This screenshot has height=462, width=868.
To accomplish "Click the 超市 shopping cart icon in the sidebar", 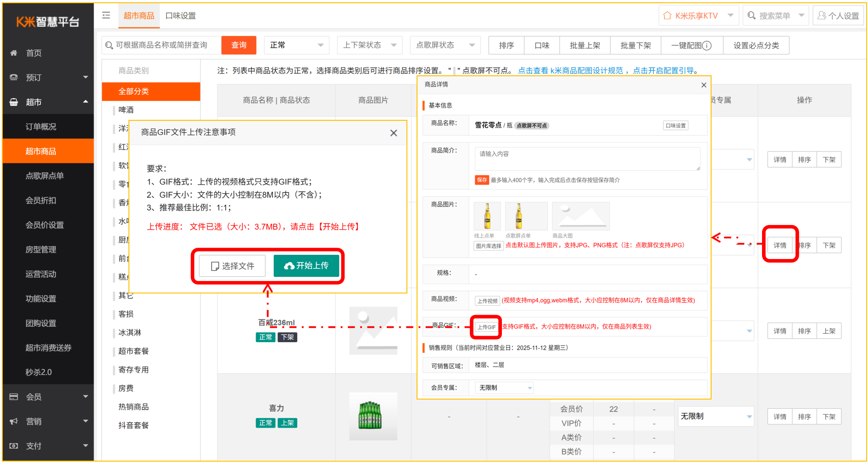I will point(14,101).
